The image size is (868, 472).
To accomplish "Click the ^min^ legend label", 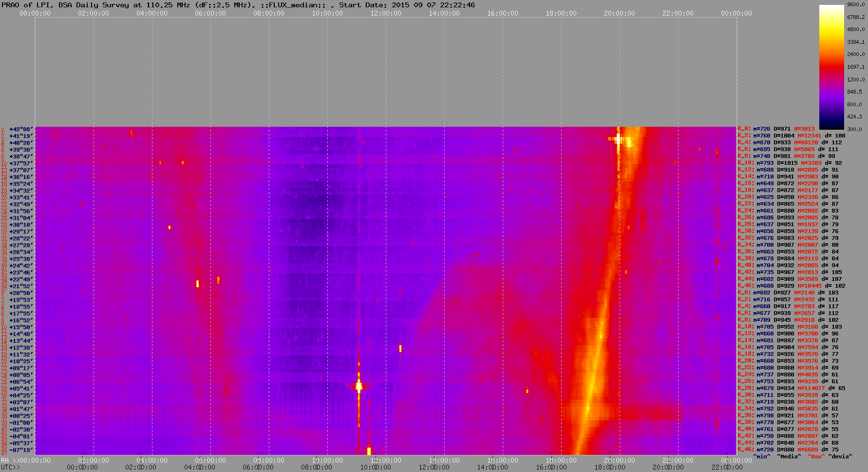I will click(762, 456).
